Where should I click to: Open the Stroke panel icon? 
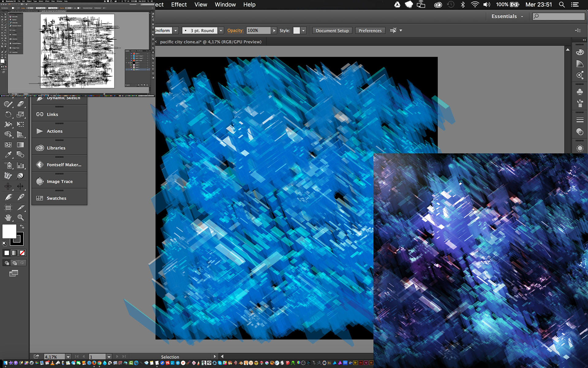point(580,120)
